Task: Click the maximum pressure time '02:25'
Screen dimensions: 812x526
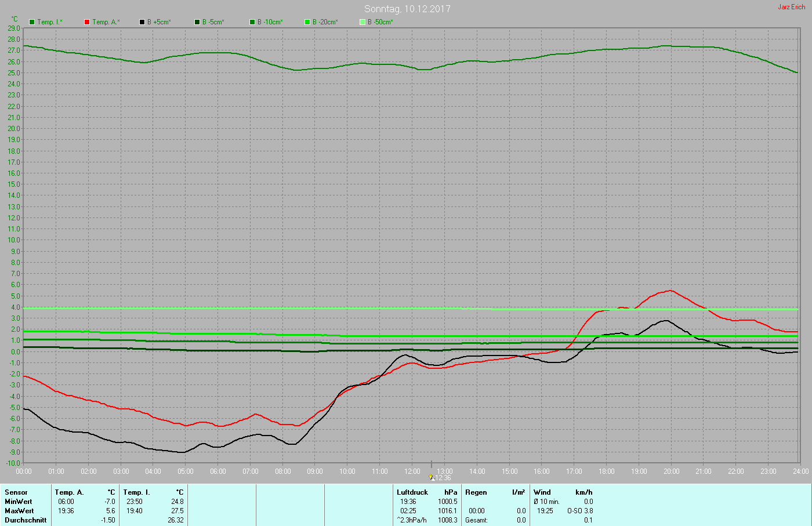Action: (x=408, y=511)
